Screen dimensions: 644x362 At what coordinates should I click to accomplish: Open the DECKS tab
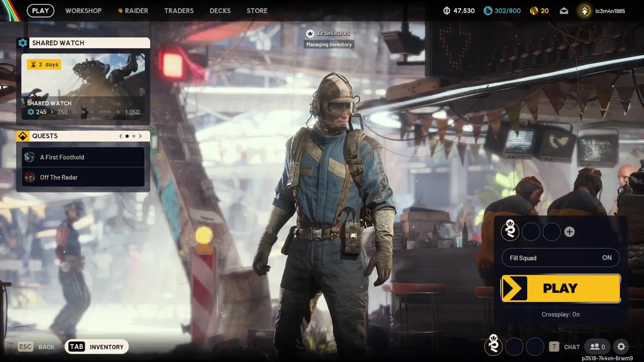[x=220, y=11]
